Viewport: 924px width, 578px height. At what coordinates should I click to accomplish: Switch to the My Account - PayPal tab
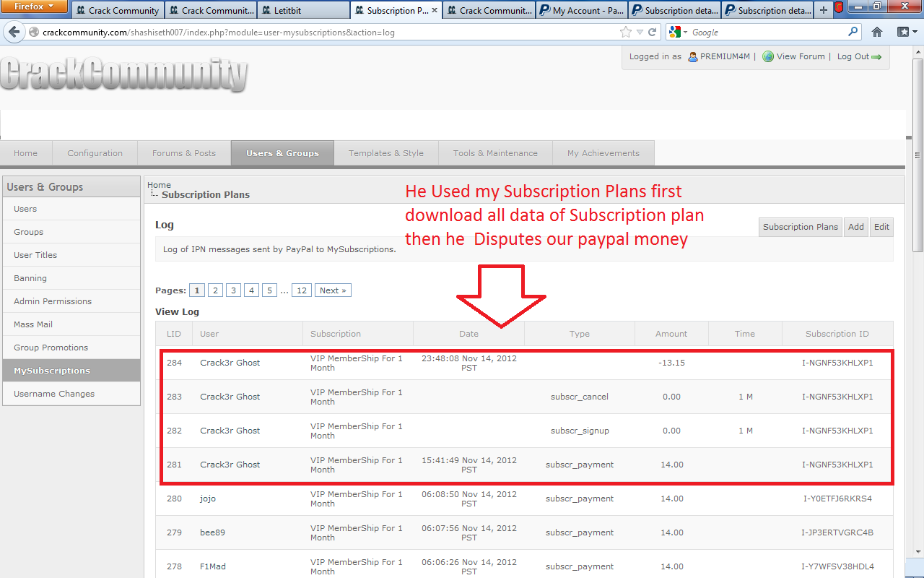581,10
